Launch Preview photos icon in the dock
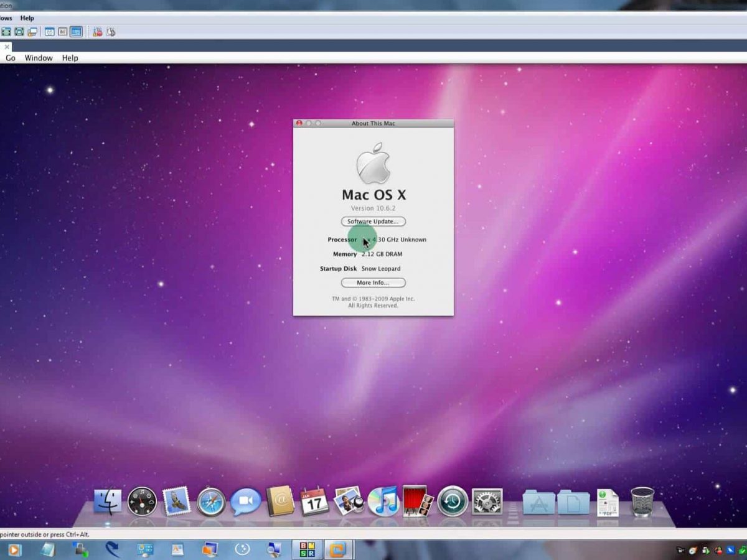Screen dimensions: 747x560 point(349,501)
